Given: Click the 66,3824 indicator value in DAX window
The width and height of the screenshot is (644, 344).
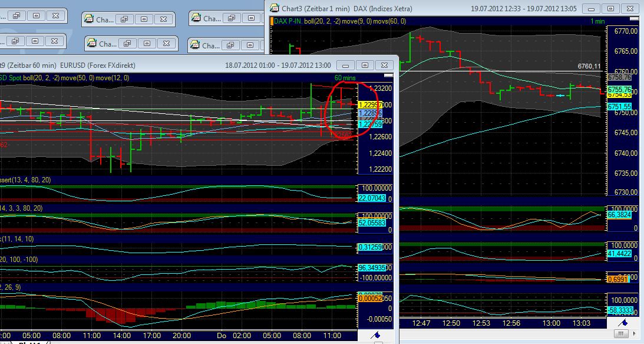Looking at the screenshot, I should (x=619, y=215).
